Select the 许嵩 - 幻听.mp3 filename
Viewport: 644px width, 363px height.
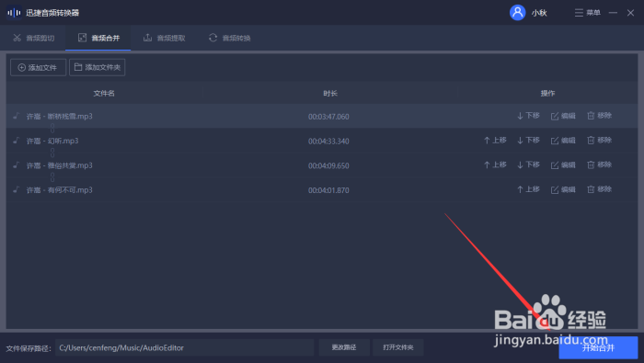pos(52,142)
